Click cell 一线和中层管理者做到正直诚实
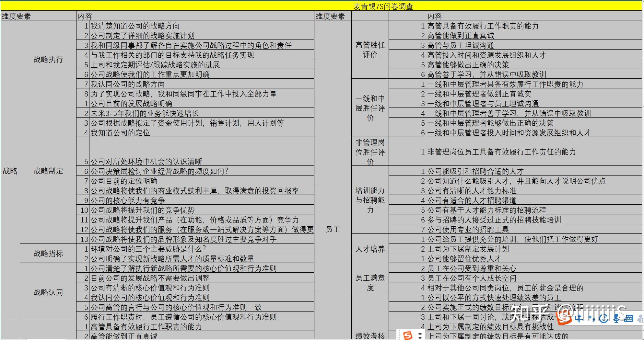The width and height of the screenshot is (644, 340). coord(534,94)
